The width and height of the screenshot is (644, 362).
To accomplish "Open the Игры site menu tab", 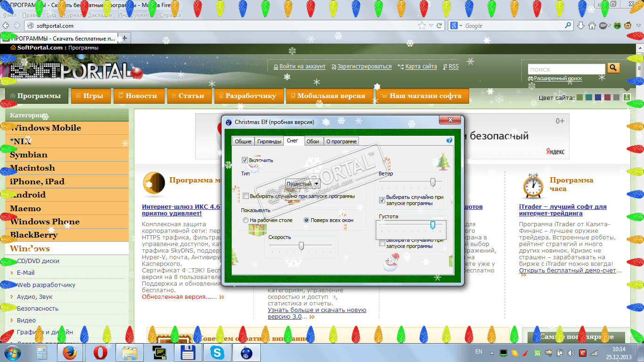I will click(91, 96).
